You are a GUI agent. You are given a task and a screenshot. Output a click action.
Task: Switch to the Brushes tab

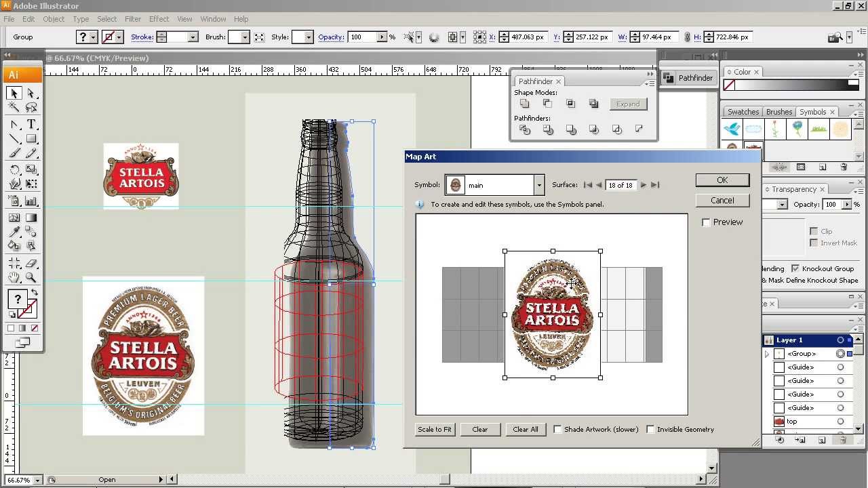point(779,112)
